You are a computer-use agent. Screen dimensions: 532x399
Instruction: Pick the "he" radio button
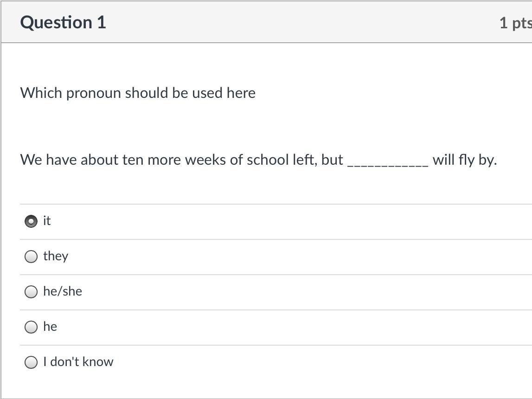(x=31, y=327)
